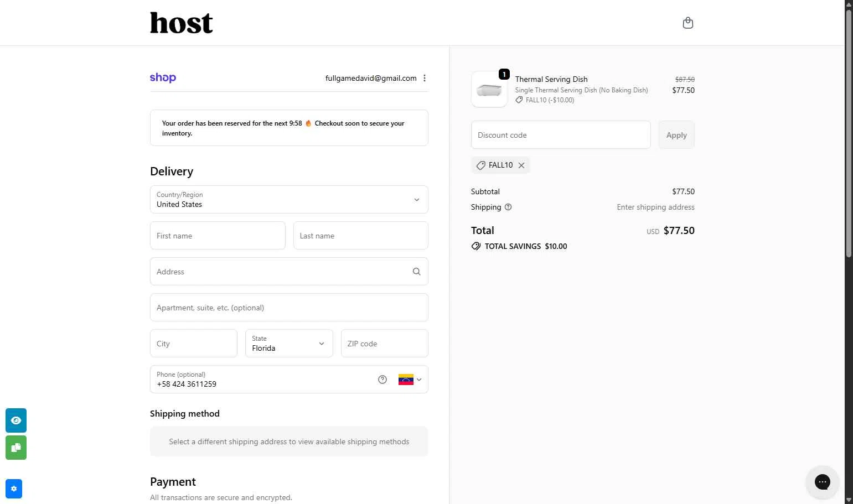
Task: Click the blue gear settings icon
Action: pos(14,489)
